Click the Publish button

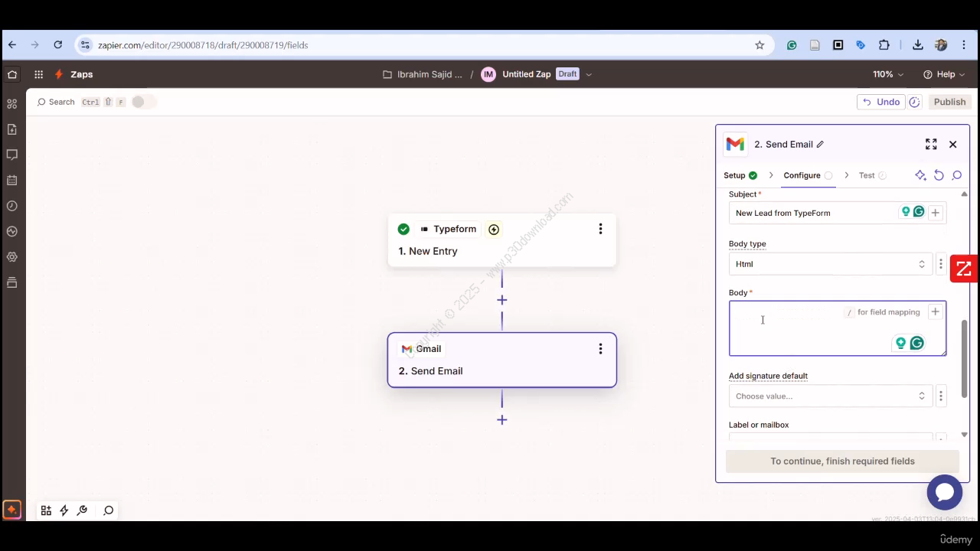950,102
